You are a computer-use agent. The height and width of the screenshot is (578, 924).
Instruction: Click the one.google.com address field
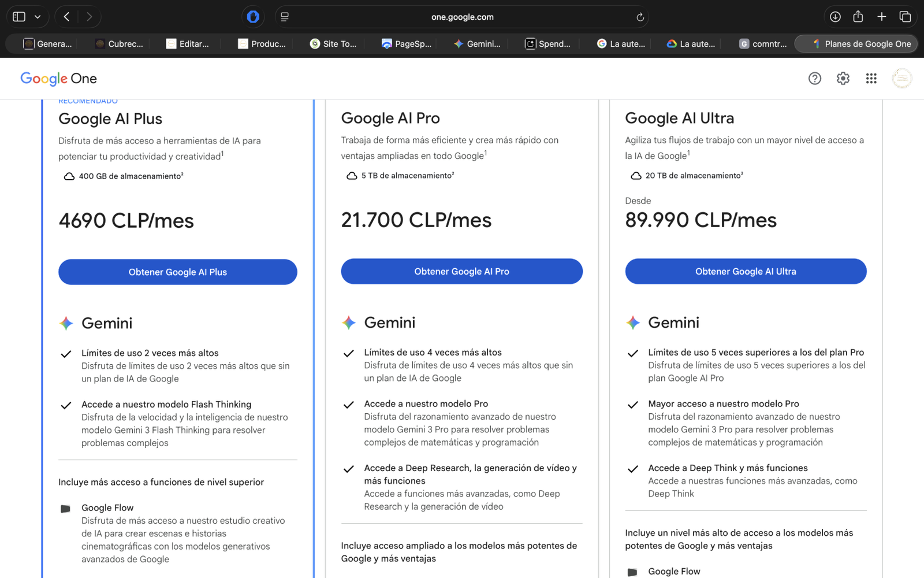(x=462, y=17)
